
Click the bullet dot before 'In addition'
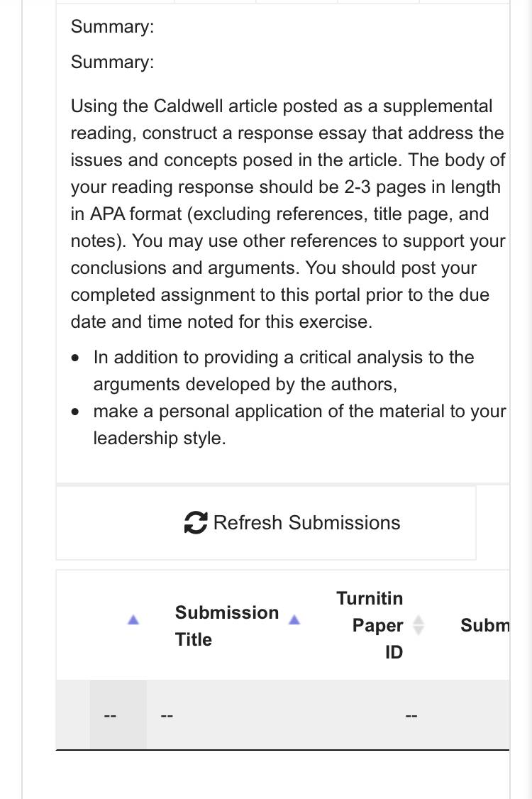pos(75,358)
